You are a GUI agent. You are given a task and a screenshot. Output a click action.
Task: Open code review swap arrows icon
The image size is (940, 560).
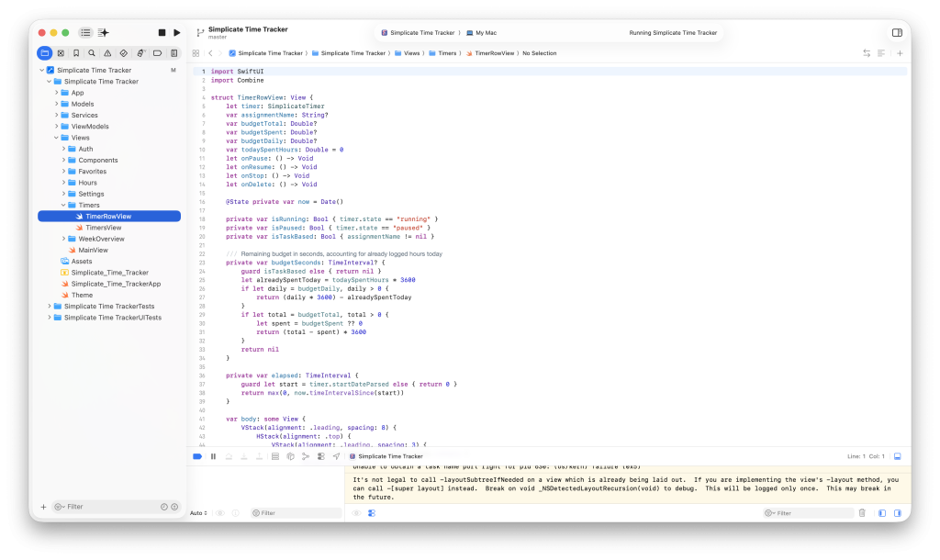coord(867,52)
